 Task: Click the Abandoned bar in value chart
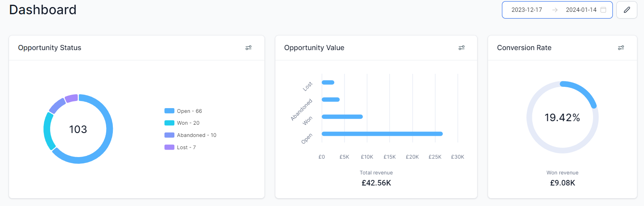[x=331, y=99]
